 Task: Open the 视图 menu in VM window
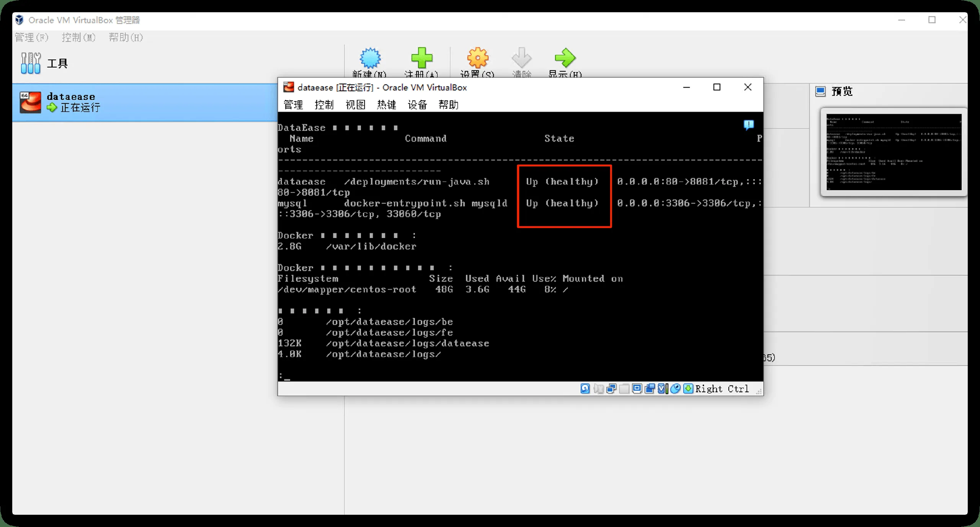pos(355,104)
